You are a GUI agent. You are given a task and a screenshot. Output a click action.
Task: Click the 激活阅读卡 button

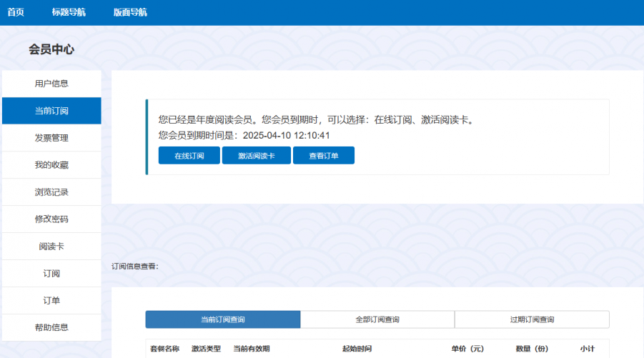pos(257,156)
